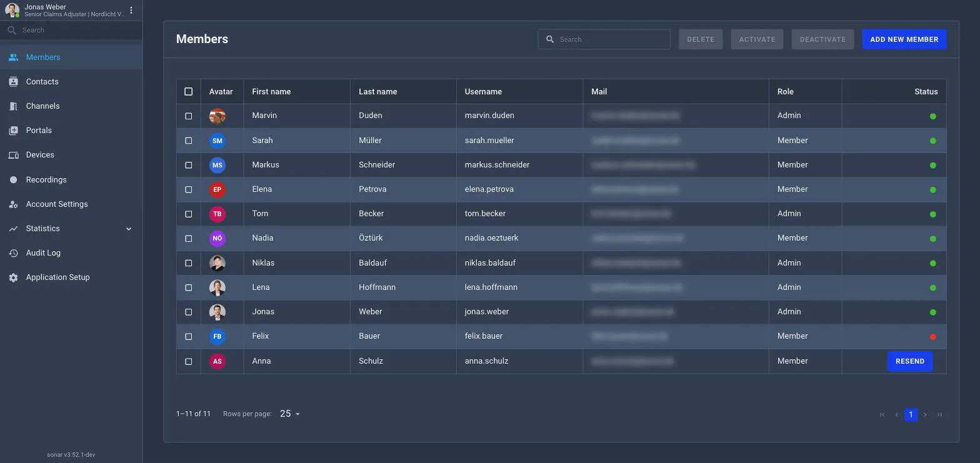The image size is (980, 463).
Task: Click Felix Bauer's FB avatar
Action: coord(217,336)
